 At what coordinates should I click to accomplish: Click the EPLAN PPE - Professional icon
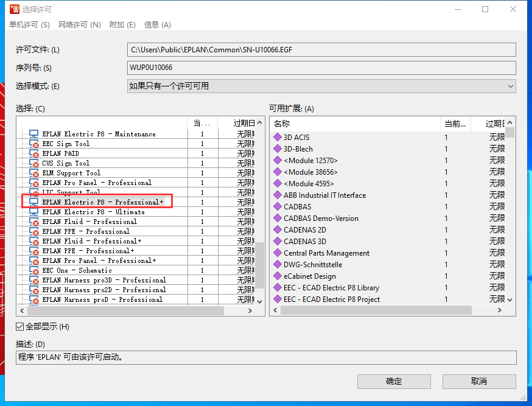tap(34, 231)
